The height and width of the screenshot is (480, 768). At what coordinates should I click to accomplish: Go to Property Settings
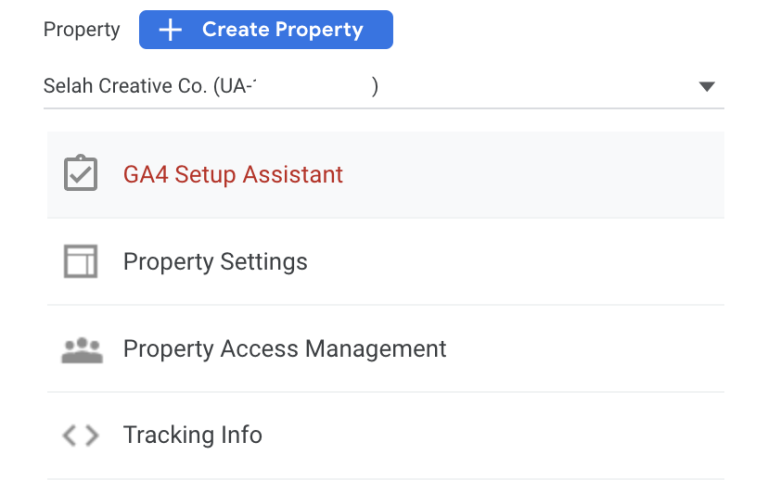(x=215, y=262)
